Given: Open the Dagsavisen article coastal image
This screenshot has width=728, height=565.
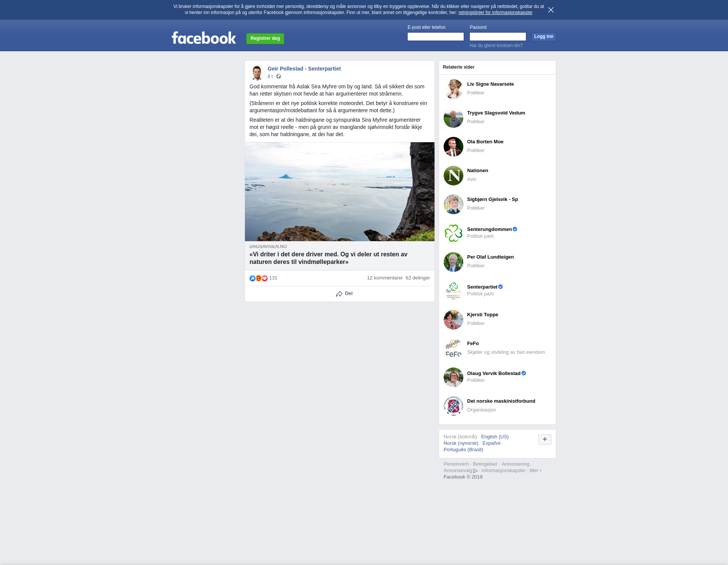Looking at the screenshot, I should pos(340,191).
